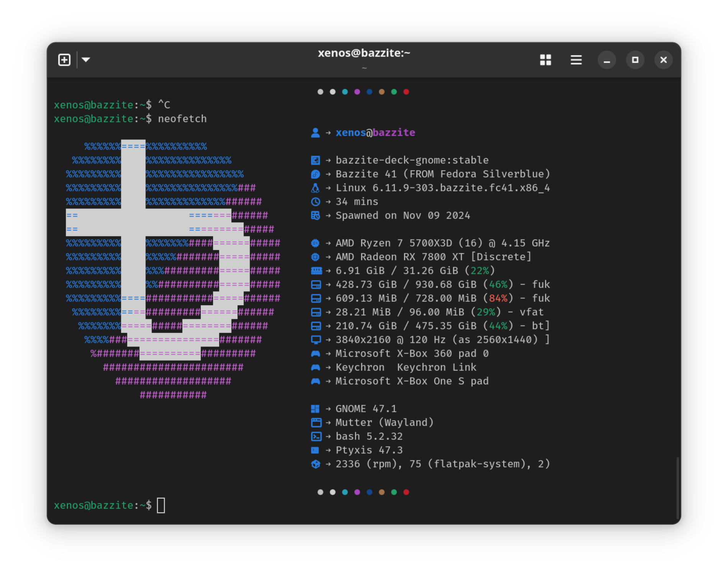Screen dimensions: 728x576
Task: Click the clock icon next to 34 mins uptime
Action: [x=315, y=201]
